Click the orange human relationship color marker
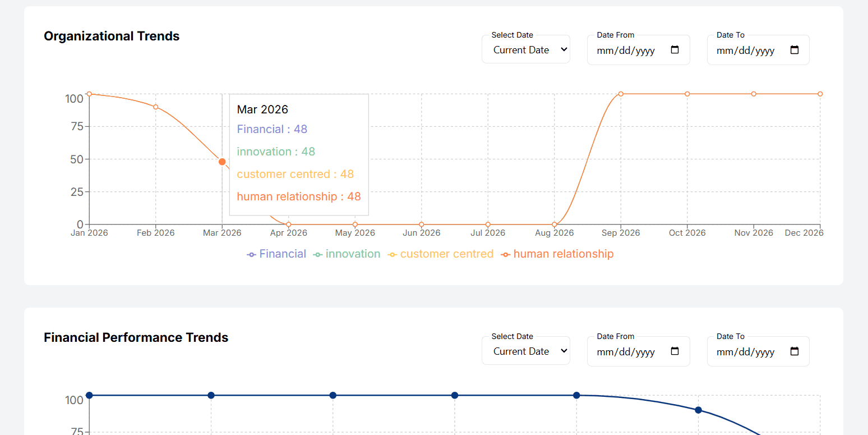 [x=506, y=254]
